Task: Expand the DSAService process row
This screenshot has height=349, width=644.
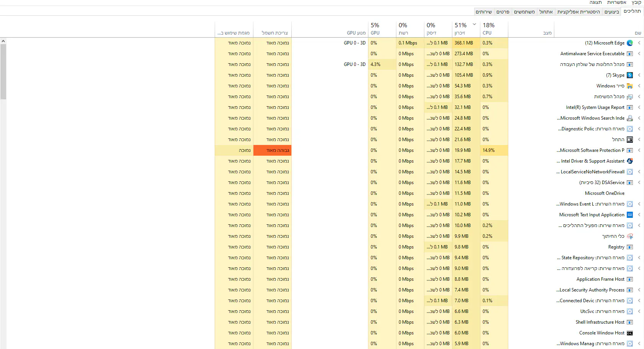Action: pos(639,183)
